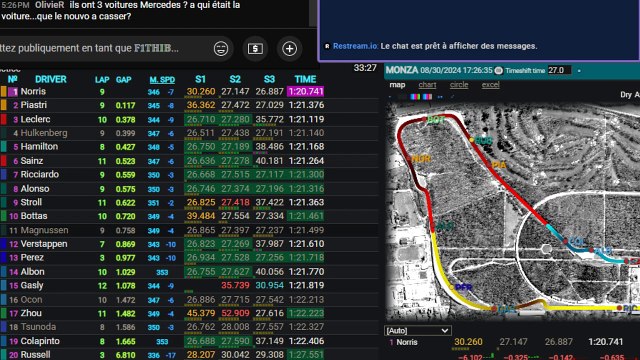The height and width of the screenshot is (360, 640).
Task: Select driver Stroll in timing table
Action: [31, 202]
